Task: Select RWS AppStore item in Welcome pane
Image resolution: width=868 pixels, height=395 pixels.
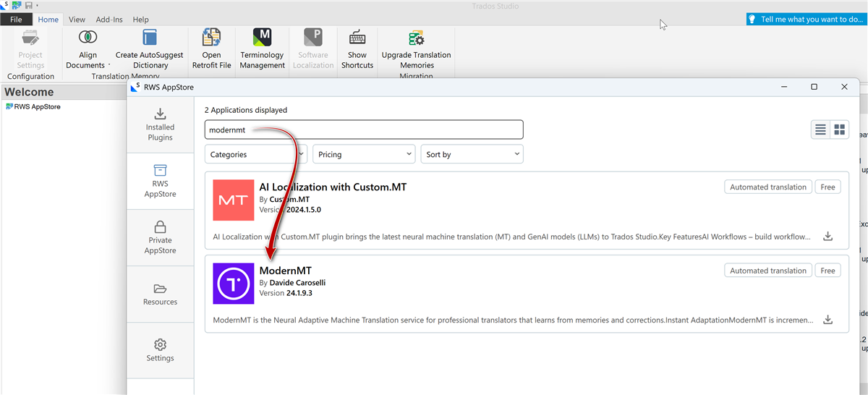Action: tap(33, 106)
